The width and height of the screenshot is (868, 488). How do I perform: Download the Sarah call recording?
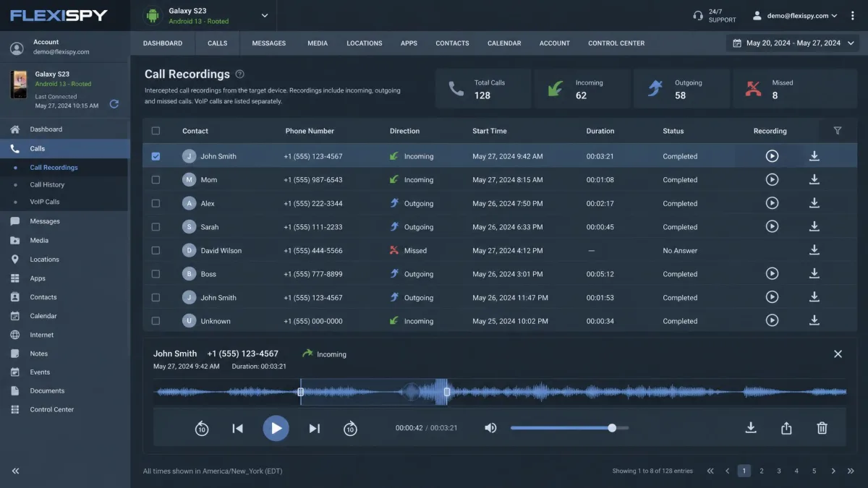[x=814, y=226]
